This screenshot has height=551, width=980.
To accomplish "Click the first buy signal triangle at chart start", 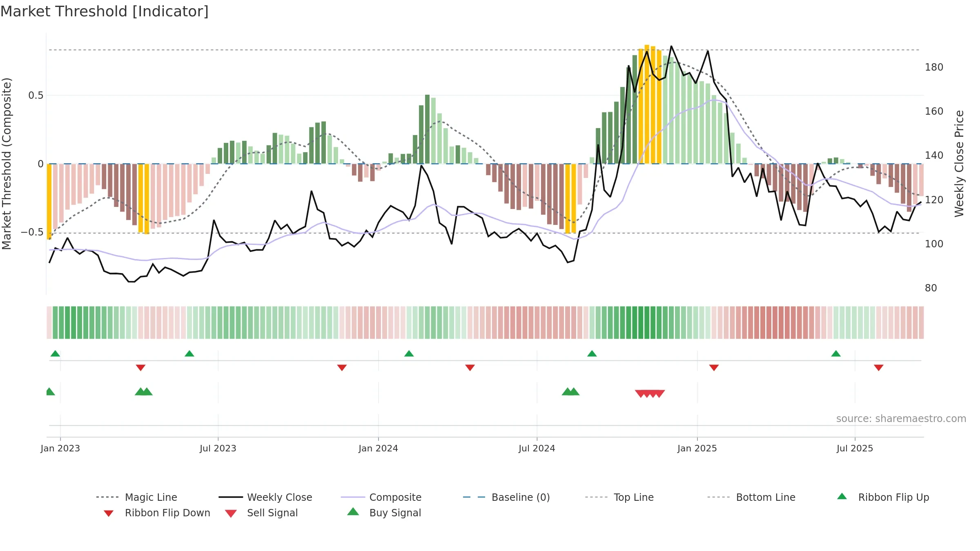I will pyautogui.click(x=50, y=392).
